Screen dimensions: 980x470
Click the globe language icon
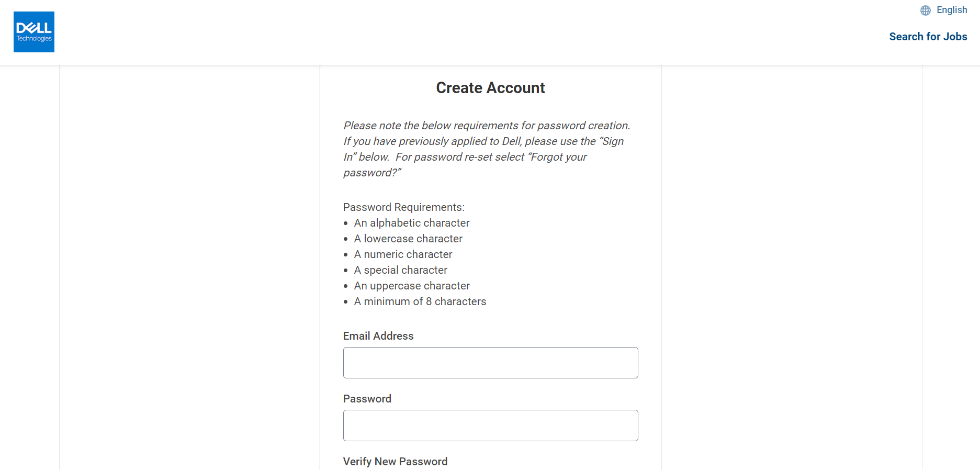pos(925,10)
